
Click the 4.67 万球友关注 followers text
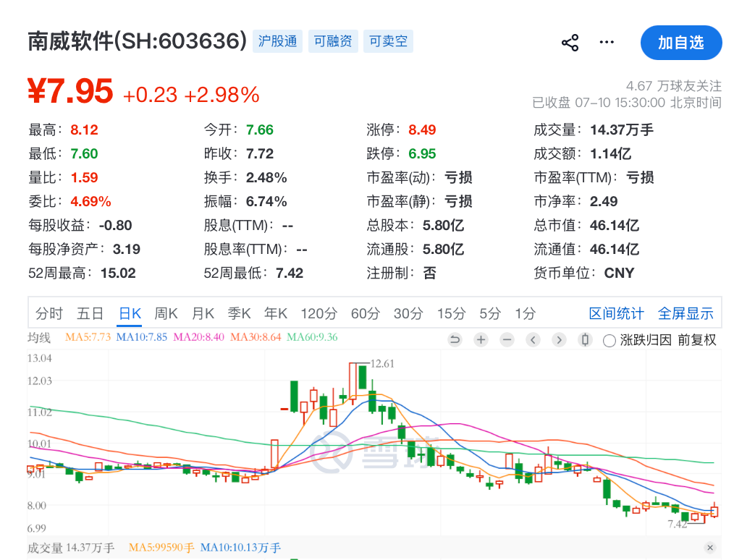pos(674,85)
